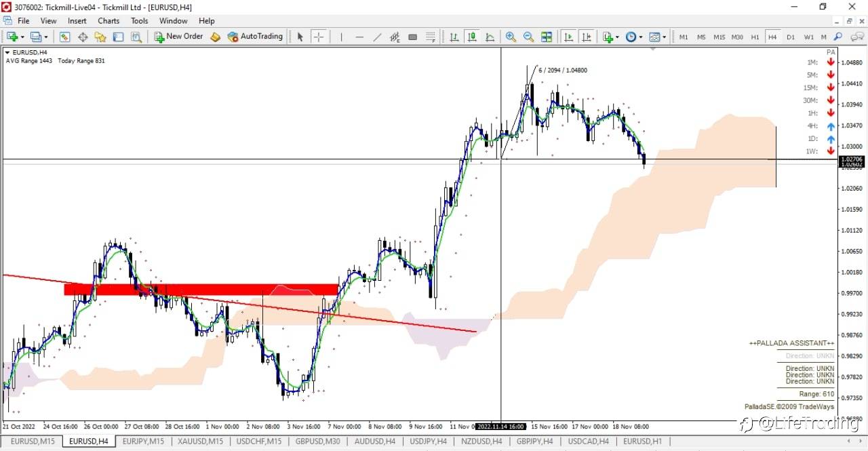
Task: Switch to the GBPUSD,M30 chart tab
Action: tap(317, 442)
